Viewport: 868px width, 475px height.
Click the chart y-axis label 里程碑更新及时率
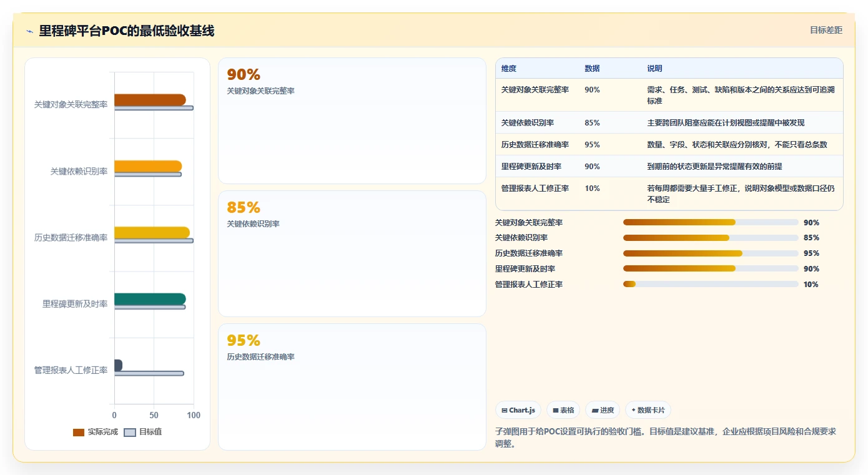pos(75,304)
